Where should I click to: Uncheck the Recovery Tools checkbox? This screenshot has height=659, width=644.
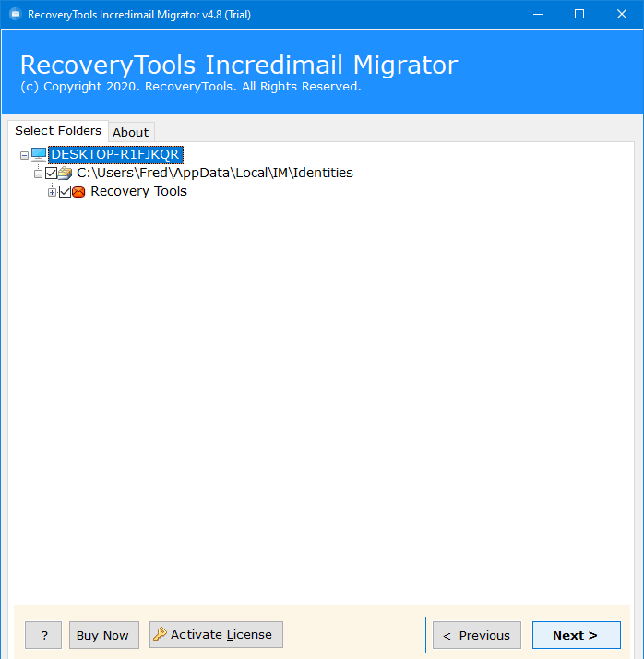pyautogui.click(x=66, y=192)
